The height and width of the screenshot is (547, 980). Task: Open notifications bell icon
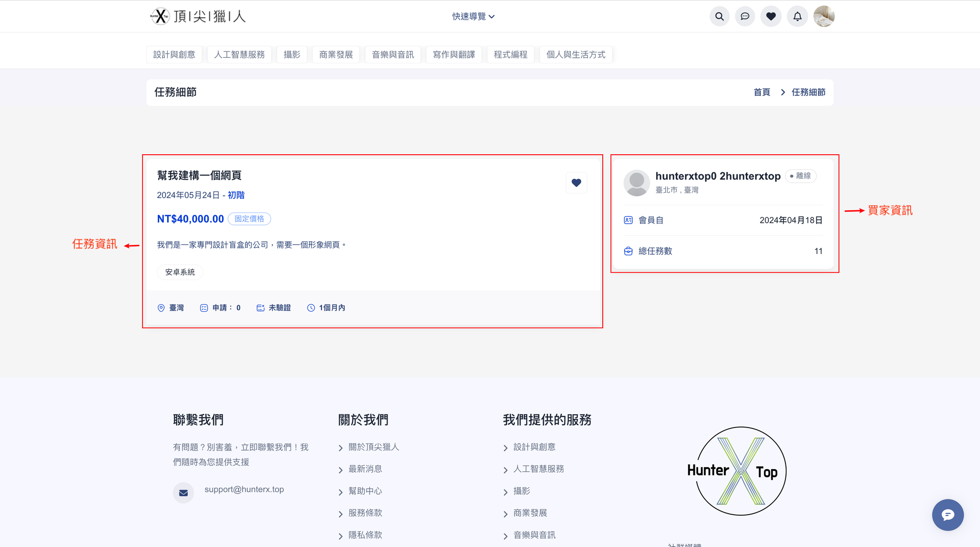[797, 17]
